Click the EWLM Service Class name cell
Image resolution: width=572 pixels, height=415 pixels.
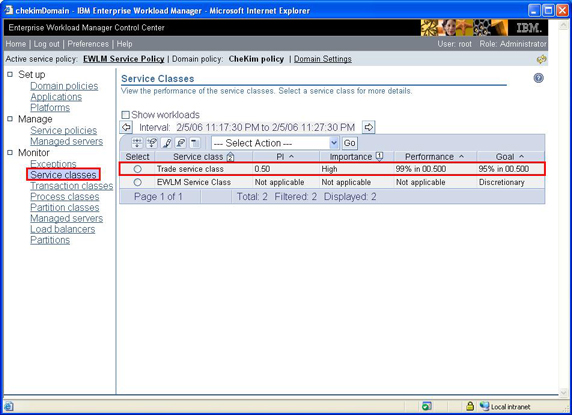[194, 182]
